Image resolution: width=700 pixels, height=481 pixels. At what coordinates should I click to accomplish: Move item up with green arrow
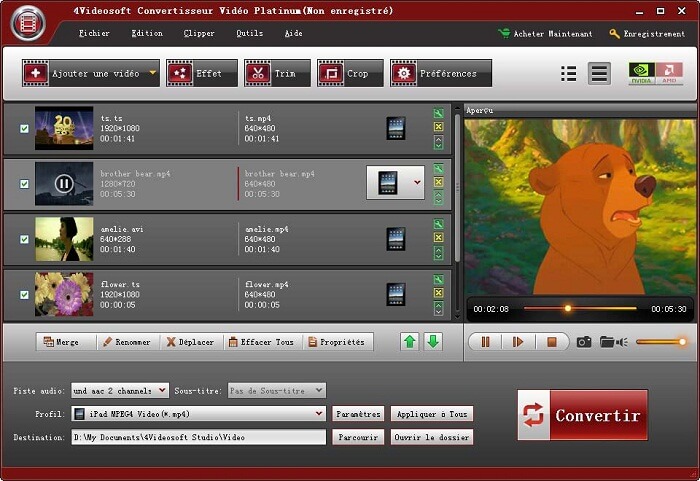point(410,342)
